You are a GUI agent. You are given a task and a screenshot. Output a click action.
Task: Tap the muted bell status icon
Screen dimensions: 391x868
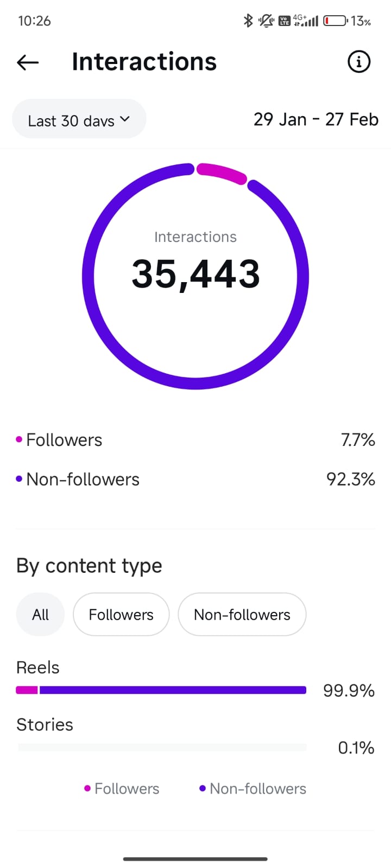point(266,21)
